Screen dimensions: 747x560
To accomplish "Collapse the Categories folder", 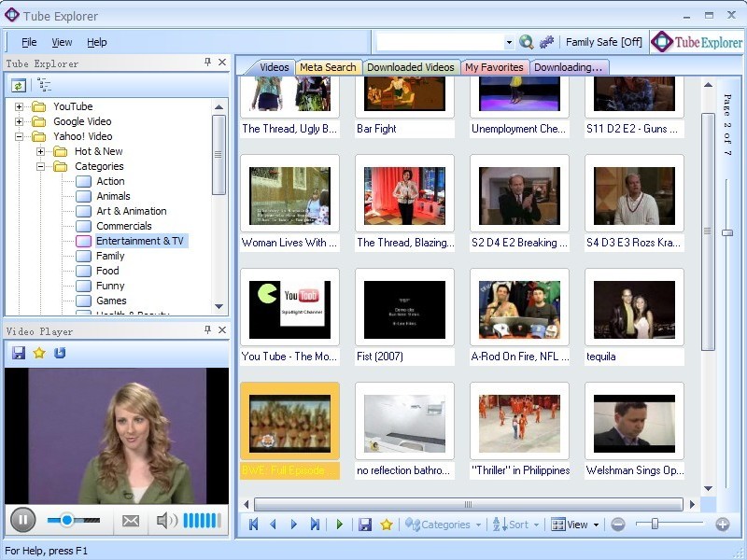I will (x=41, y=166).
